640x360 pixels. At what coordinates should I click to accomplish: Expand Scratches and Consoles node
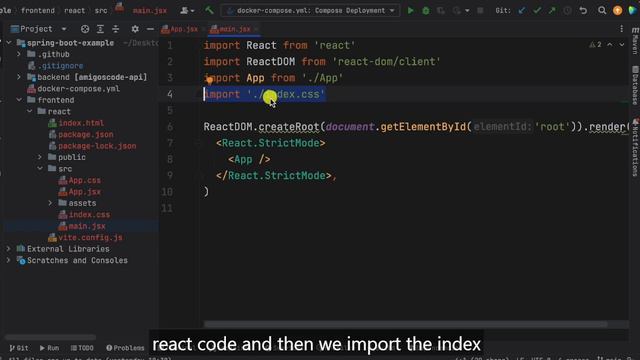8,260
